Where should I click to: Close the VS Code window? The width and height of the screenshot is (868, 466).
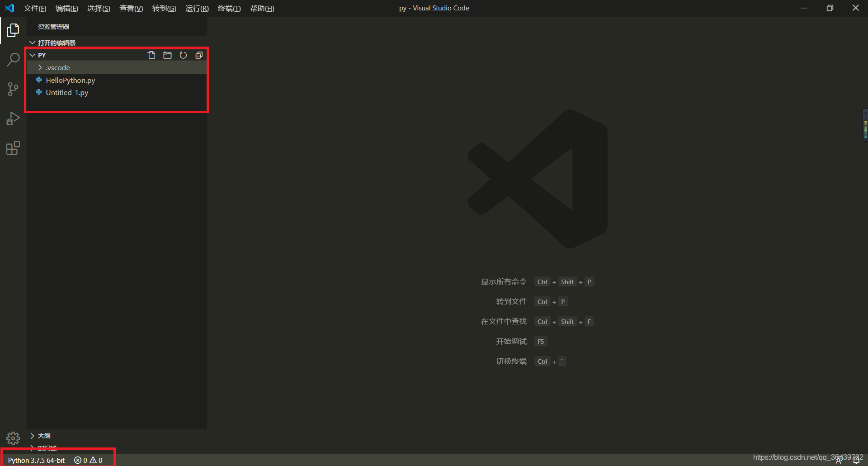coord(855,8)
